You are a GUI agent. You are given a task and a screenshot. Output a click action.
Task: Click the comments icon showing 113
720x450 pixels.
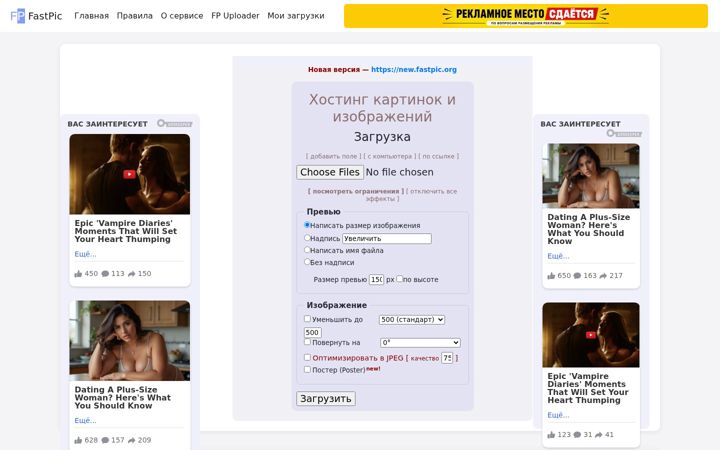coord(105,274)
